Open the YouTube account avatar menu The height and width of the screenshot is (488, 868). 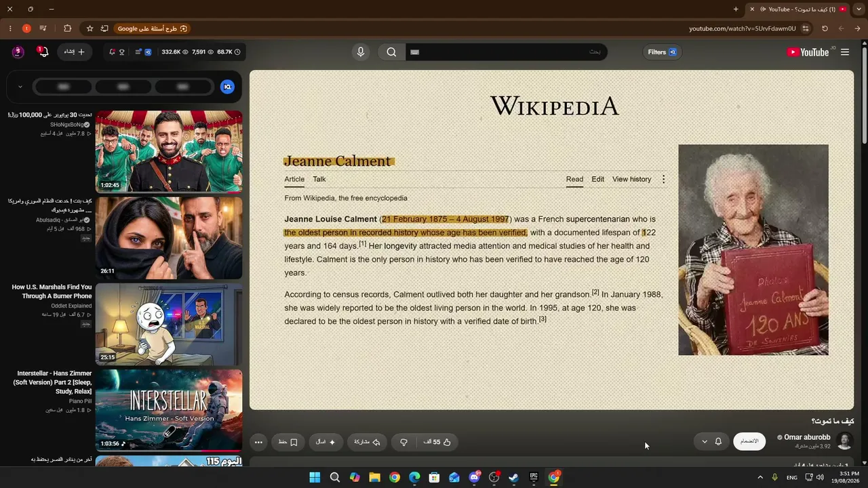[18, 52]
